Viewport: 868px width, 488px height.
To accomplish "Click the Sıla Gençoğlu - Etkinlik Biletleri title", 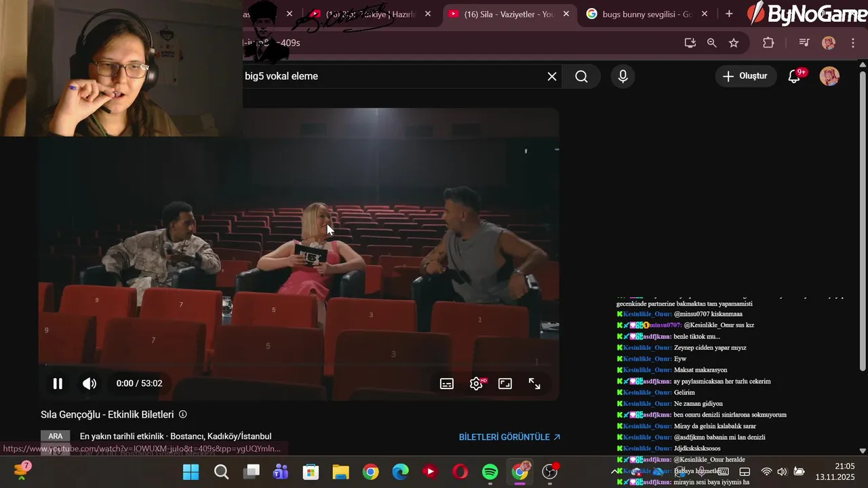I will 107,414.
